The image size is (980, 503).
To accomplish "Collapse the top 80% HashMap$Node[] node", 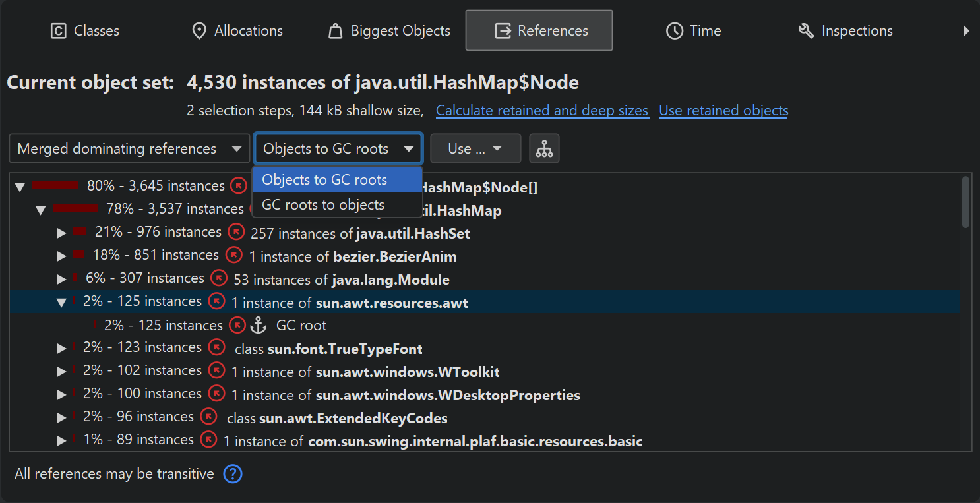I will coord(20,187).
